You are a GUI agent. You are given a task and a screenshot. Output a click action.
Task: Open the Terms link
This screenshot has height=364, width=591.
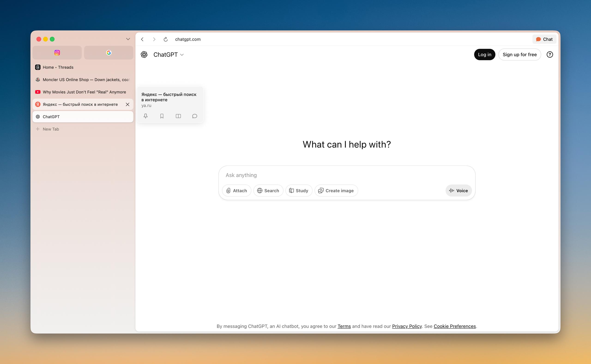[x=344, y=326]
